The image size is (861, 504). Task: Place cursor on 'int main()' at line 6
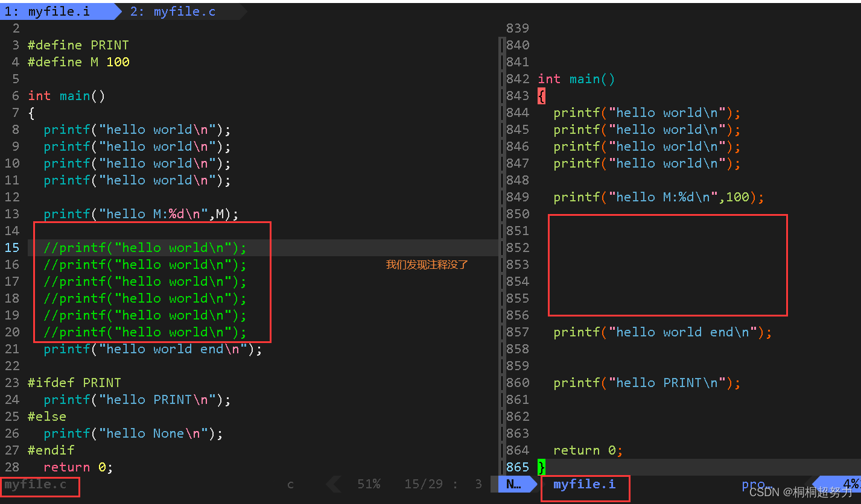point(66,96)
